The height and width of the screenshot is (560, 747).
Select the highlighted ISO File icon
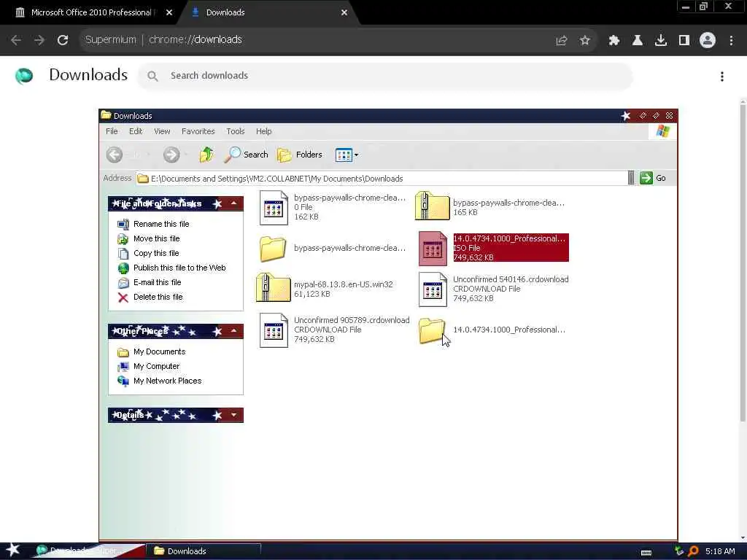tap(433, 248)
